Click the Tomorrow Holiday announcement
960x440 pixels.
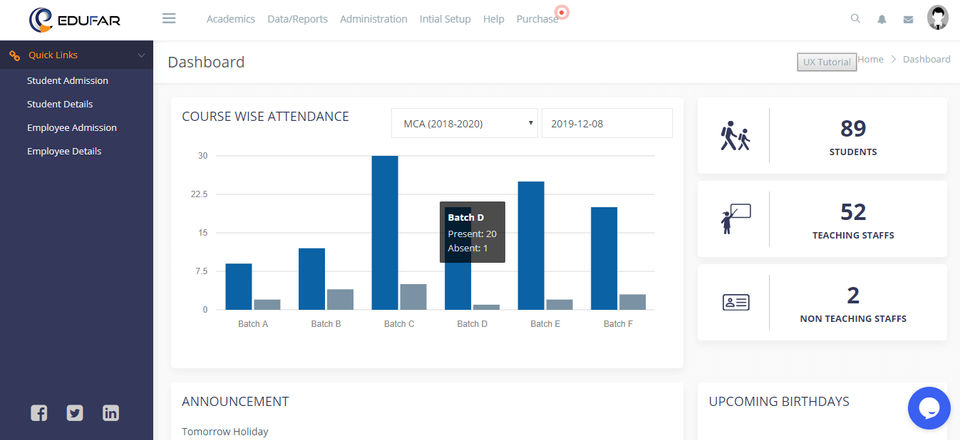[x=225, y=431]
